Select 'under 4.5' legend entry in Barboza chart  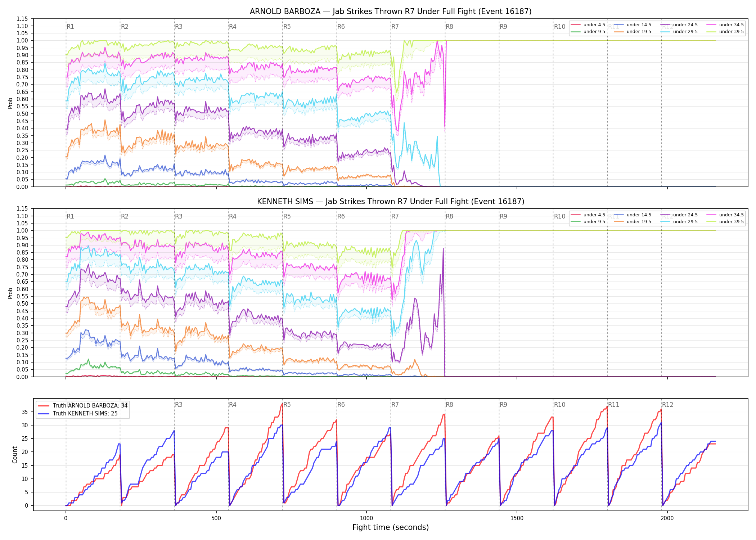pos(588,25)
